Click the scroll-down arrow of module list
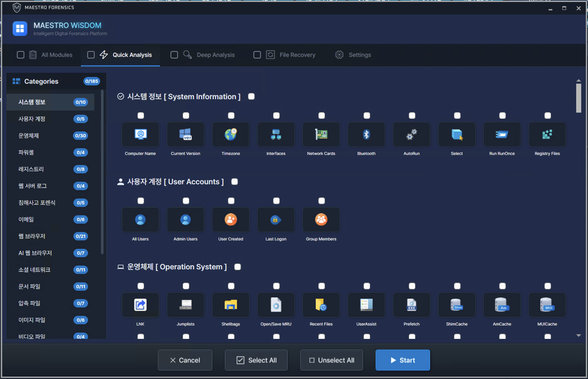 point(578,335)
